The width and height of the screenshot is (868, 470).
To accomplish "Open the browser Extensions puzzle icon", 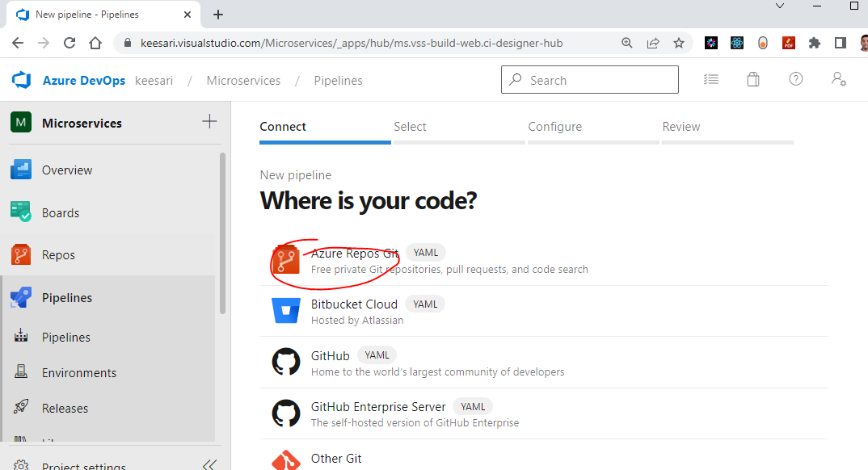I will pos(815,43).
